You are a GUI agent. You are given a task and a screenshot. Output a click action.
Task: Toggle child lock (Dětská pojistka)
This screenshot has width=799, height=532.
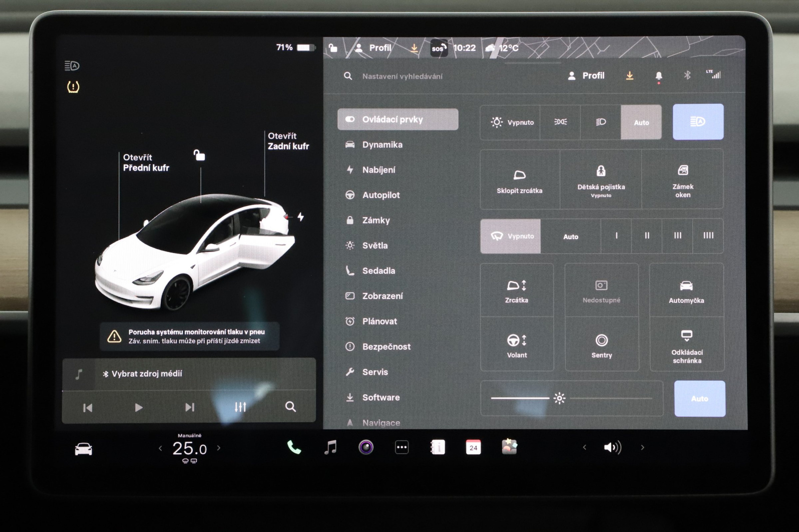(601, 179)
